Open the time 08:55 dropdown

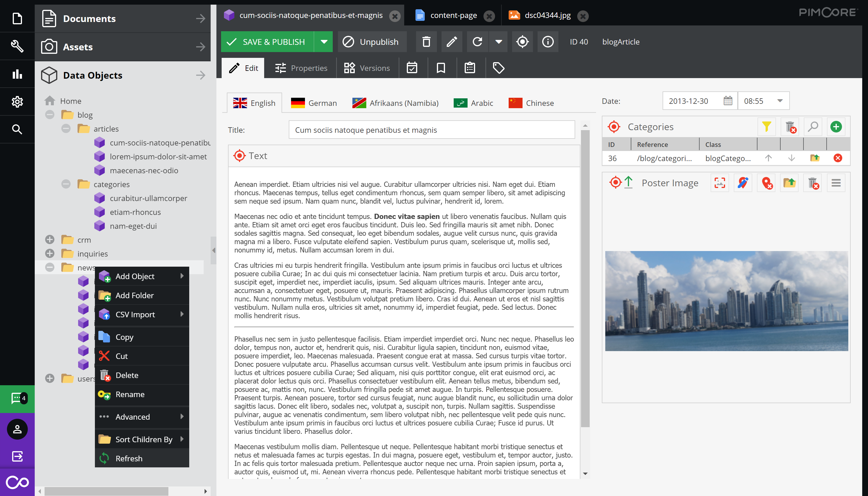point(780,101)
